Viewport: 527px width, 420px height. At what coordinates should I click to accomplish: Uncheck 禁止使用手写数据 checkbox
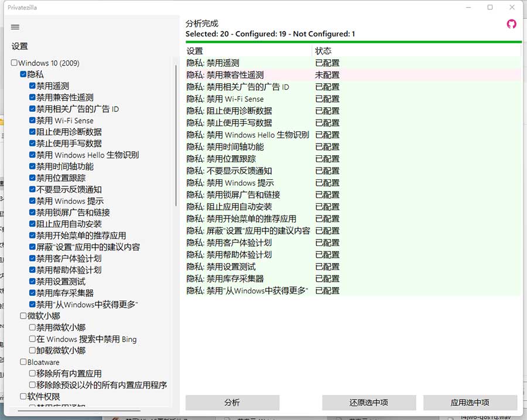(32, 144)
